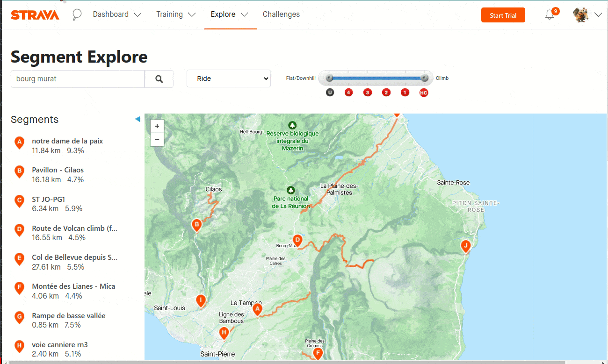Screen dimensions: 608x364
Task: Open segment ST JO-PG1
Action: [x=49, y=199]
